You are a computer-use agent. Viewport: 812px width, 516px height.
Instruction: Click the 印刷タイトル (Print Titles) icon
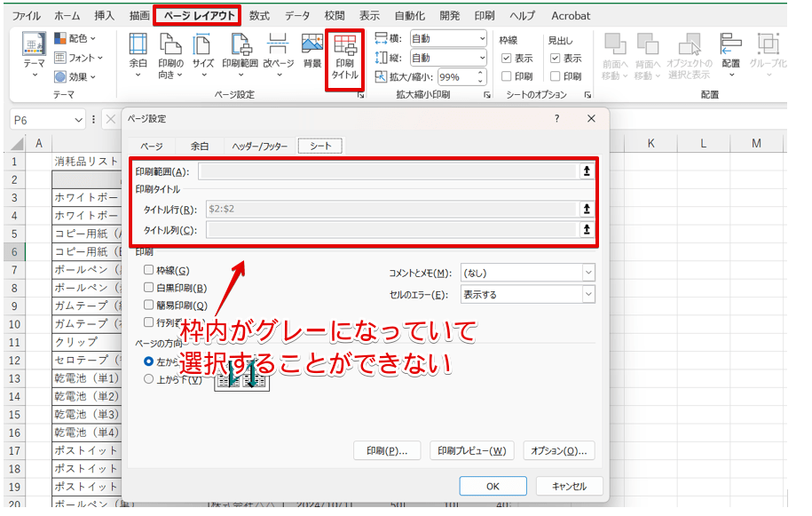[345, 53]
